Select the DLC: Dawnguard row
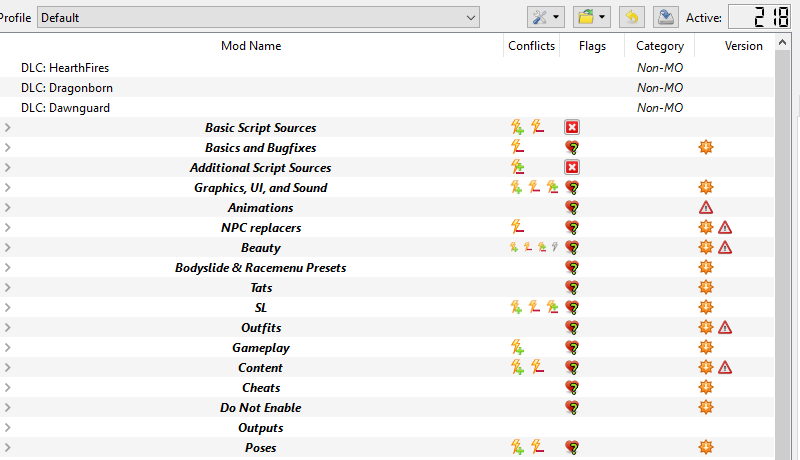The image size is (800, 460). tap(387, 108)
